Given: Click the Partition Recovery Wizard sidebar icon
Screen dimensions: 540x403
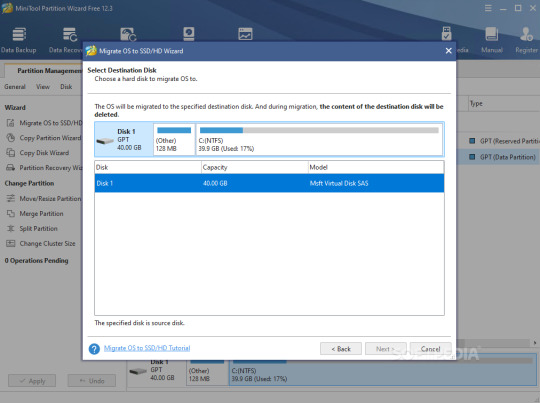Looking at the screenshot, I should (x=11, y=168).
